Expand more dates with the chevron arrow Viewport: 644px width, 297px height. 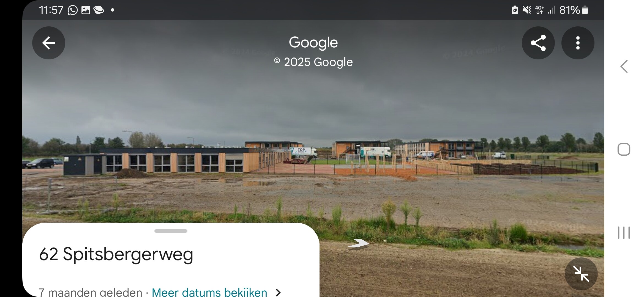(278, 292)
